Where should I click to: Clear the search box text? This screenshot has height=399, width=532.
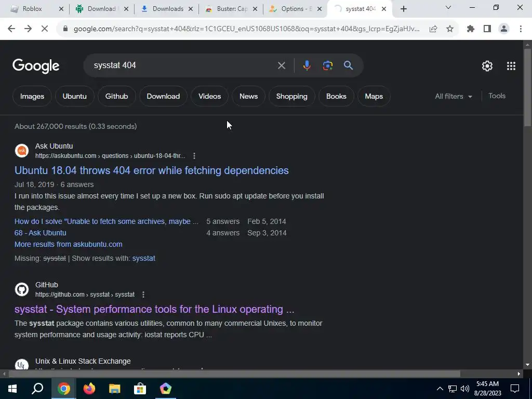[281, 65]
